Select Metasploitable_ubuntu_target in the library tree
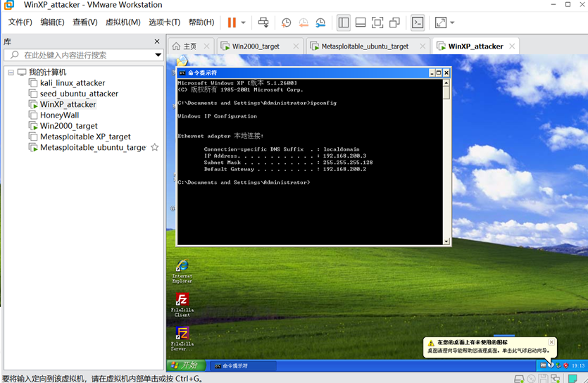Viewport: 588px width, 383px height. [88, 147]
